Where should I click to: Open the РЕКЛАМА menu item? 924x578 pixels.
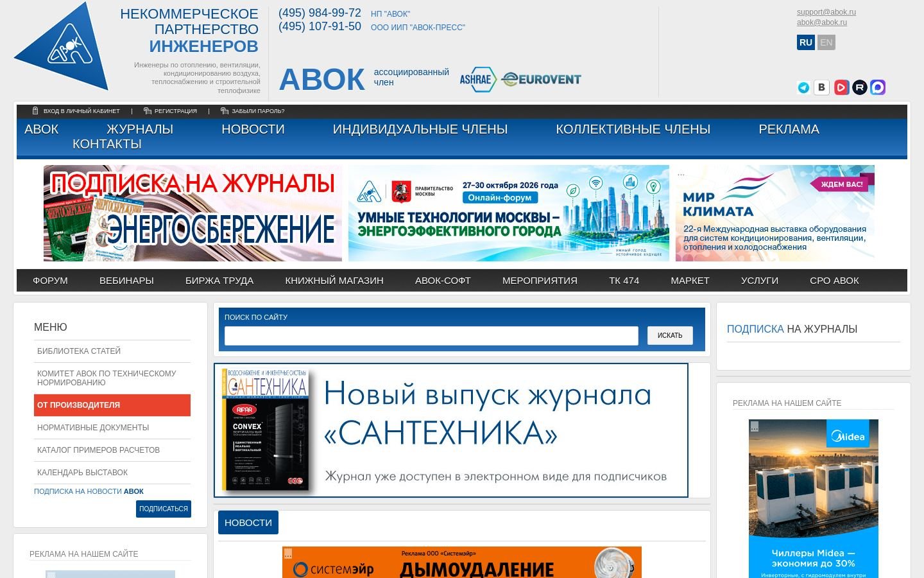(x=789, y=129)
